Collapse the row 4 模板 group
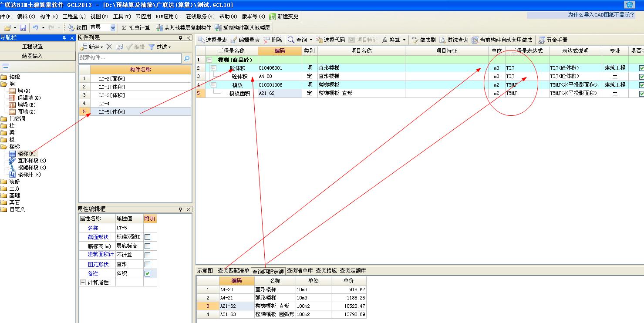 (213, 85)
